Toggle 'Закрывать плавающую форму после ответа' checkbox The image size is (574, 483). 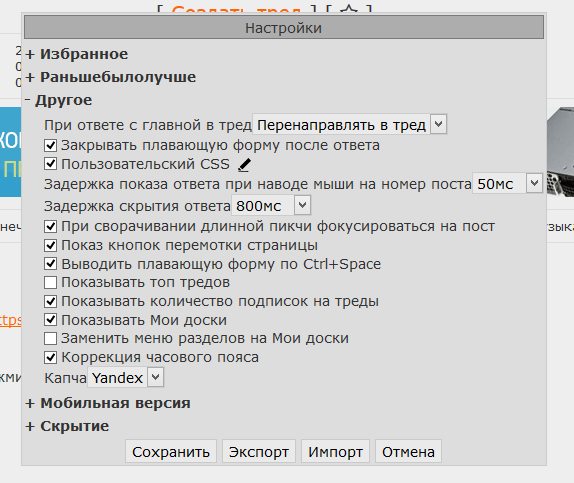[51, 145]
